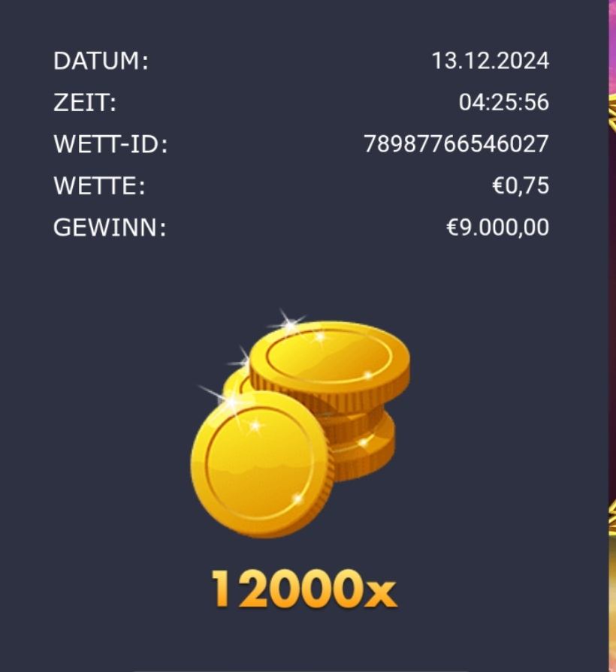Screen dimensions: 616x672
Task: Click the x in the 12000x multiplier
Action: click(381, 593)
